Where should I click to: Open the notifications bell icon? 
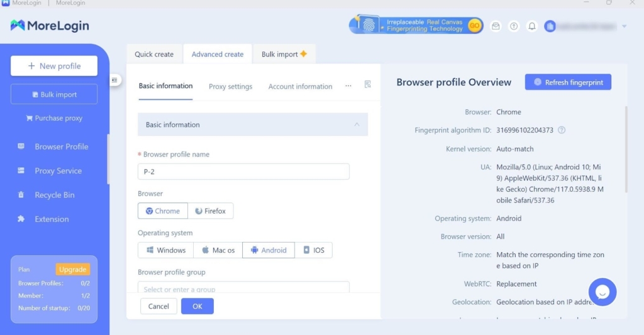(532, 26)
